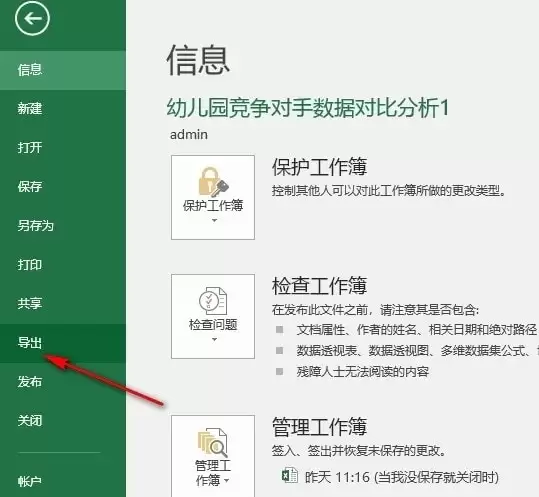Open the 发布 menu item
Image resolution: width=539 pixels, height=497 pixels.
pyautogui.click(x=63, y=382)
